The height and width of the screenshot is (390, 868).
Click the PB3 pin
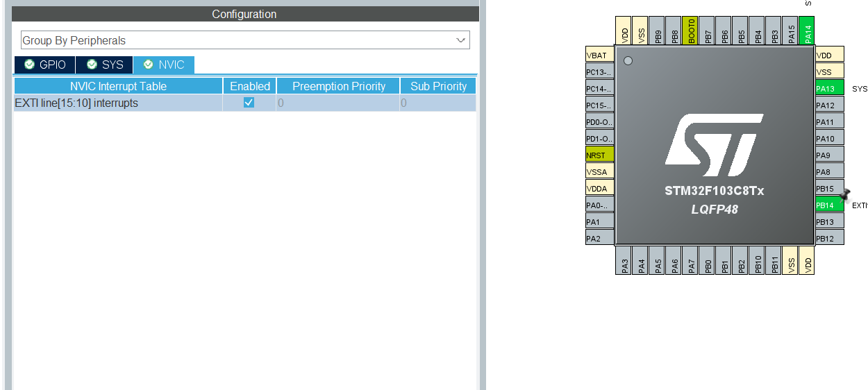773,31
